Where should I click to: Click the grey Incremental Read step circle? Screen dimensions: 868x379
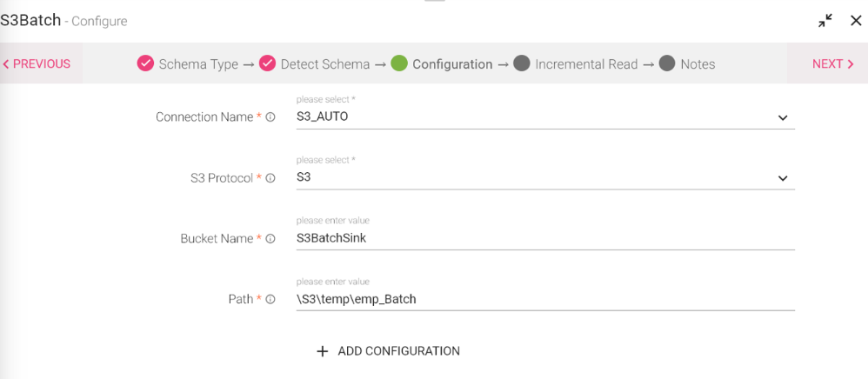(x=522, y=63)
